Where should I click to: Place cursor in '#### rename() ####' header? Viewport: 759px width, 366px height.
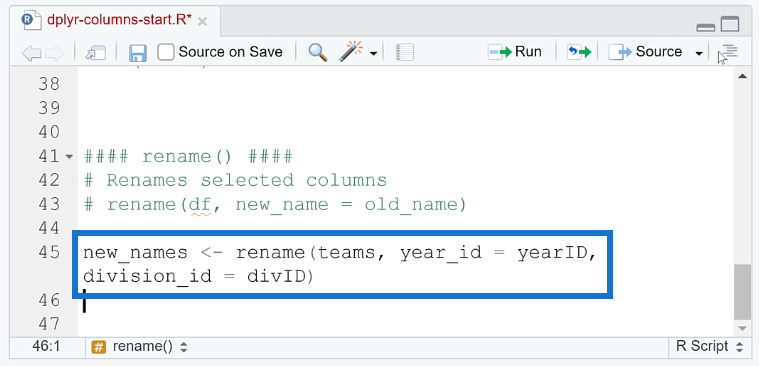point(188,156)
